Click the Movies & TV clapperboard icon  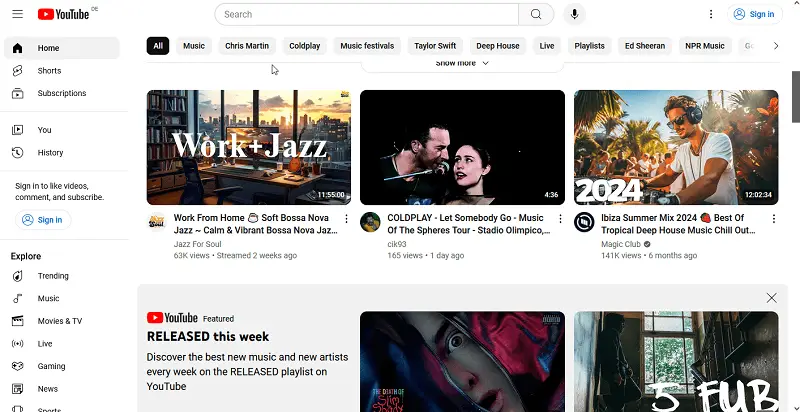[x=17, y=321]
